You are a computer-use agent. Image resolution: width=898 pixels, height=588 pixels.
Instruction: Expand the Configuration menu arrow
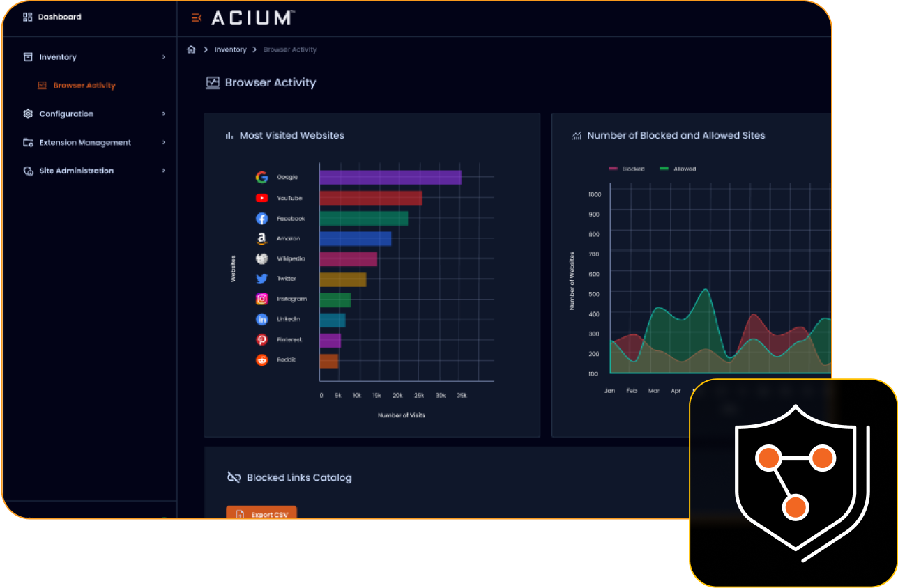click(x=164, y=114)
